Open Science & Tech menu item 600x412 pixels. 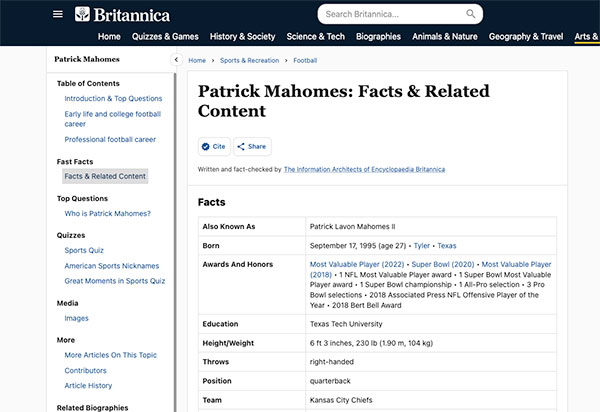[316, 37]
